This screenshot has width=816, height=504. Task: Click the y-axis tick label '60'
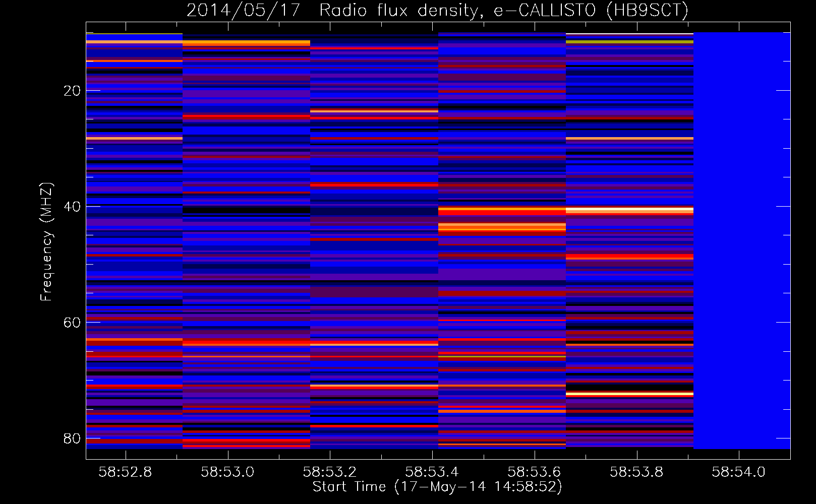(72, 323)
